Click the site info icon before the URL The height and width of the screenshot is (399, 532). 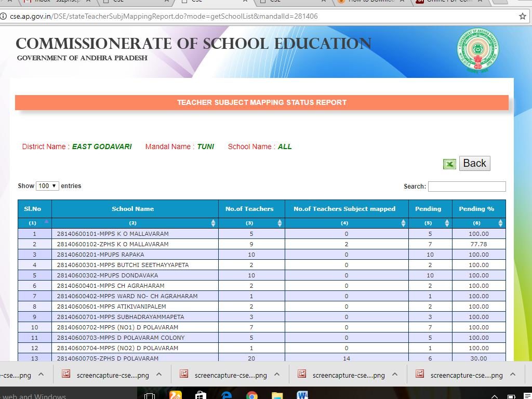click(7, 16)
